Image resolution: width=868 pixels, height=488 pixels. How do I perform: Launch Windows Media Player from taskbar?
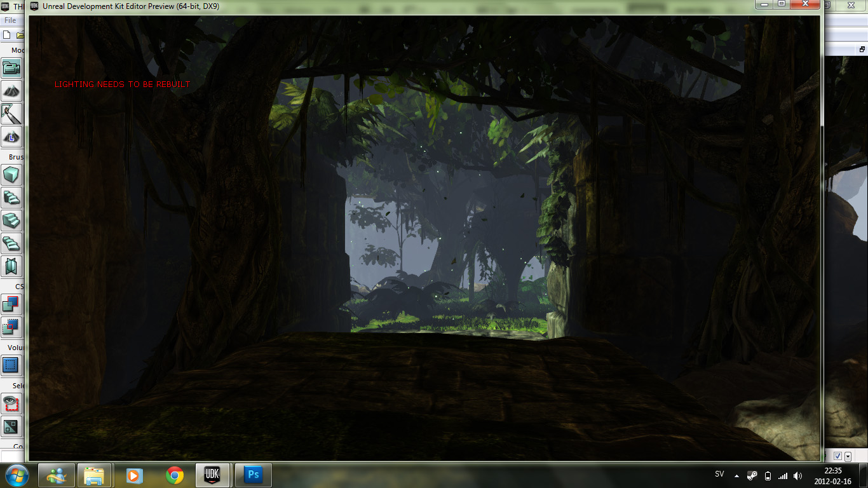[x=134, y=475]
